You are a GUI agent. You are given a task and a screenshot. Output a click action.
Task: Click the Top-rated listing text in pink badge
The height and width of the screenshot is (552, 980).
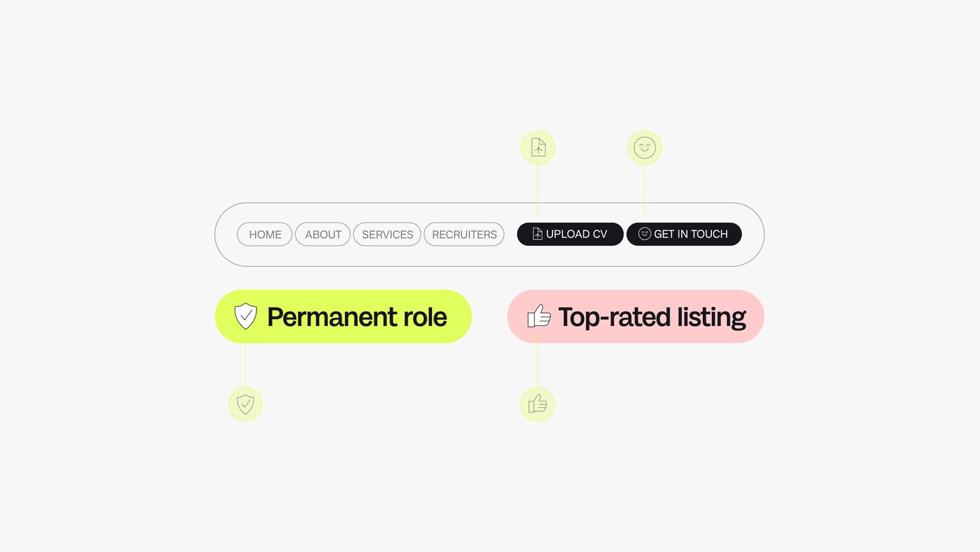(652, 317)
